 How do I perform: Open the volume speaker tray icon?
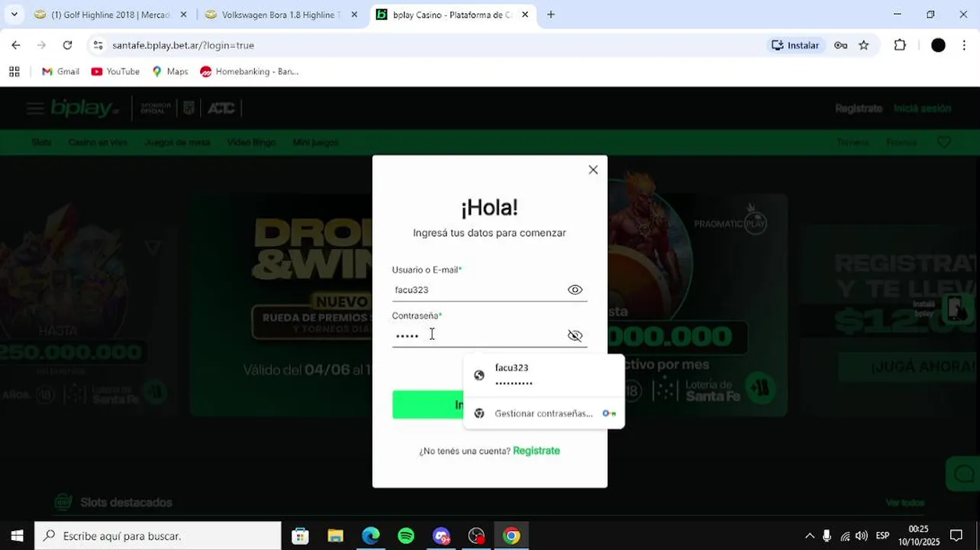[862, 536]
